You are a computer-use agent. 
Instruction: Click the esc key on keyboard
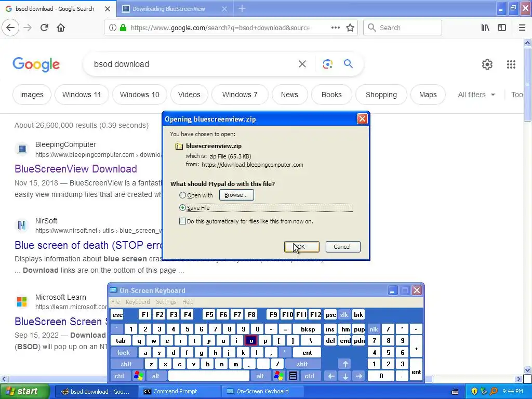click(117, 314)
